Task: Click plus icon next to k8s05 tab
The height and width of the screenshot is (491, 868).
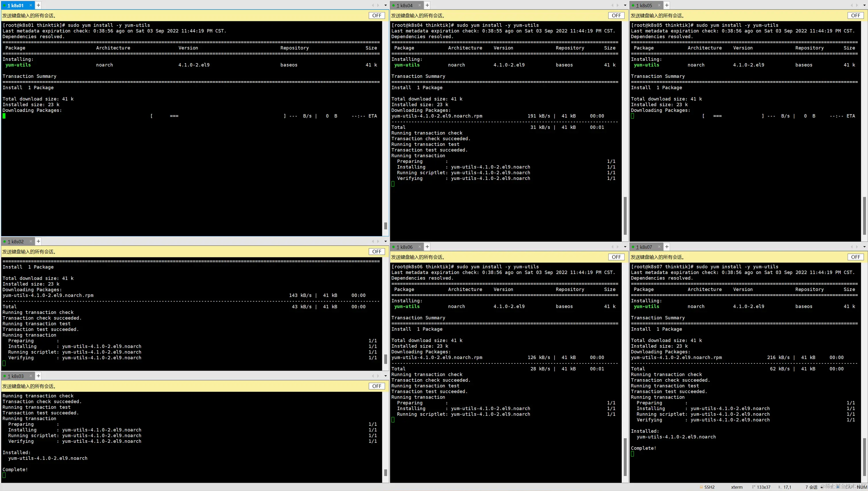Action: (x=667, y=5)
